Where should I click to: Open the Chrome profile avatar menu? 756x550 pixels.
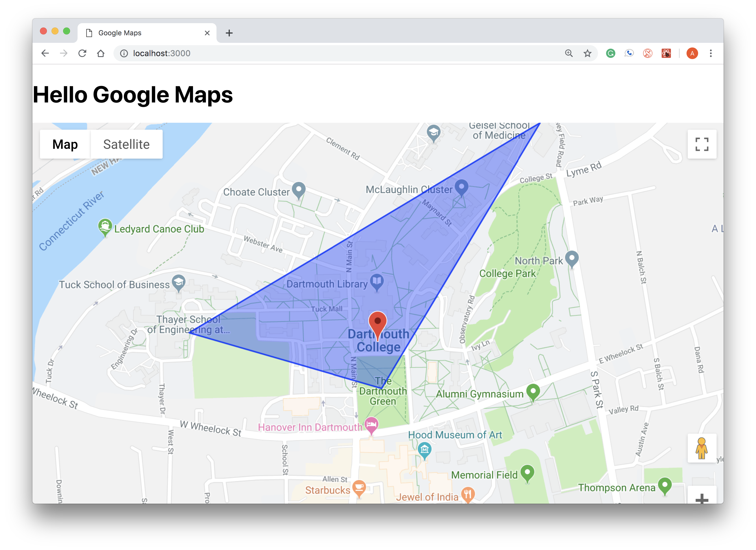(692, 53)
